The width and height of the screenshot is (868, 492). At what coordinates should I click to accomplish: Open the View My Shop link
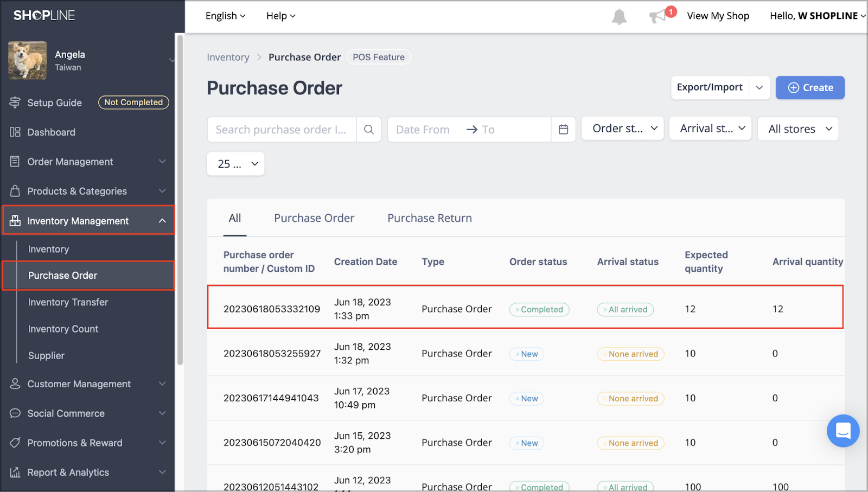point(718,16)
